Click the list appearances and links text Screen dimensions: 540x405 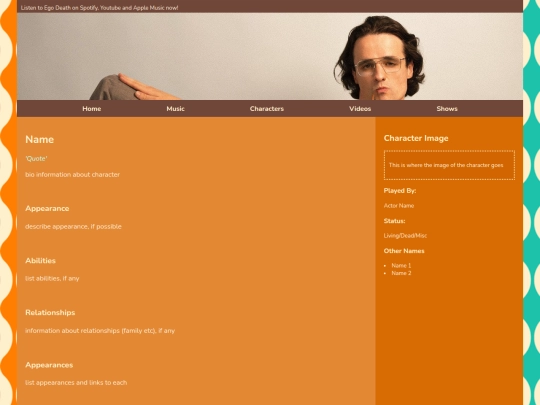[x=76, y=383]
